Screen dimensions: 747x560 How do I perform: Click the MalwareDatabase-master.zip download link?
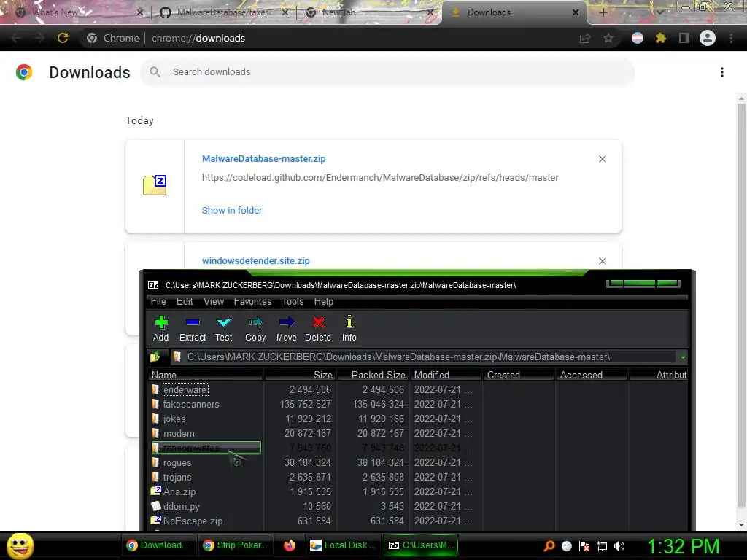[264, 159]
